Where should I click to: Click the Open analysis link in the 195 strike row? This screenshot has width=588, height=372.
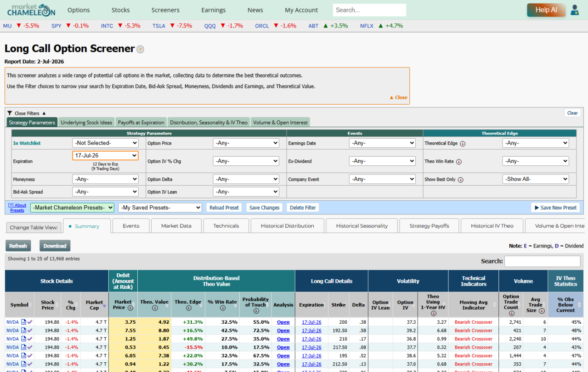click(x=283, y=356)
